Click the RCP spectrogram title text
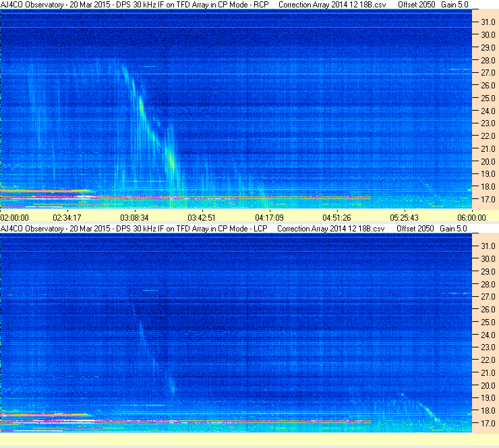The width and height of the screenshot is (499, 448). (x=135, y=5)
